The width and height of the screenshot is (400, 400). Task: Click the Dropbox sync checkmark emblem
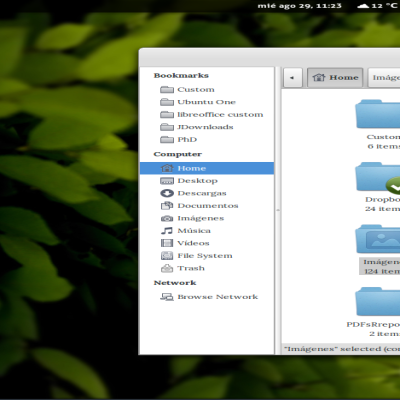click(393, 186)
